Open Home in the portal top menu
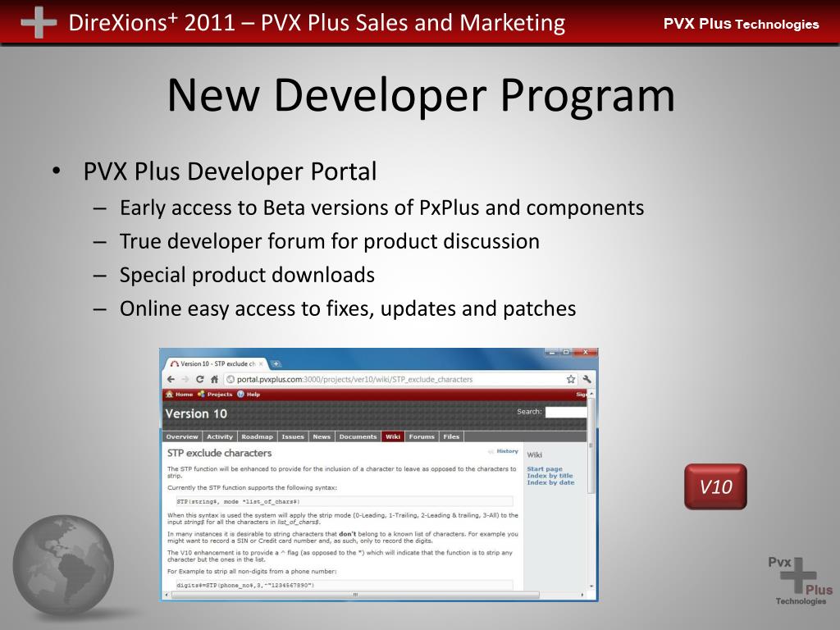 pyautogui.click(x=179, y=395)
